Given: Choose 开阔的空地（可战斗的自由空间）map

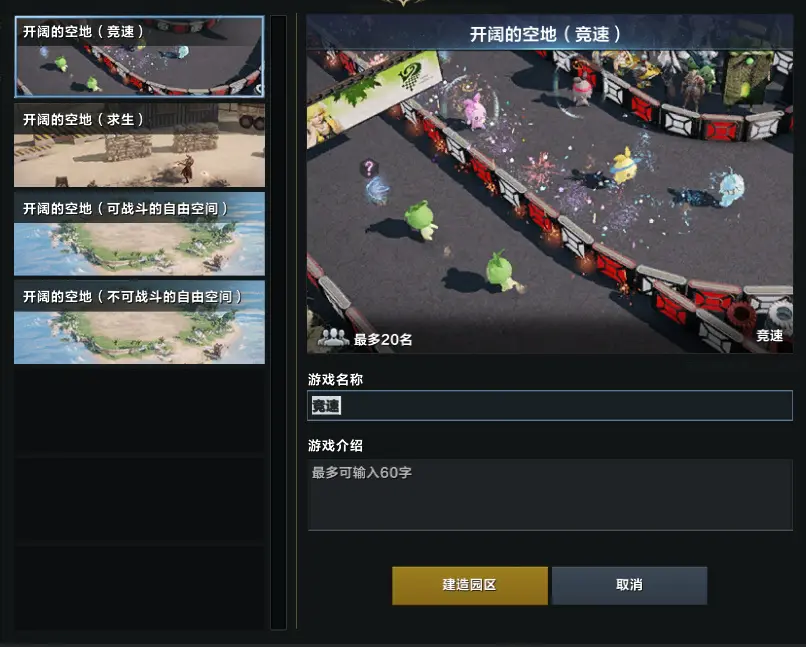Looking at the screenshot, I should 139,234.
